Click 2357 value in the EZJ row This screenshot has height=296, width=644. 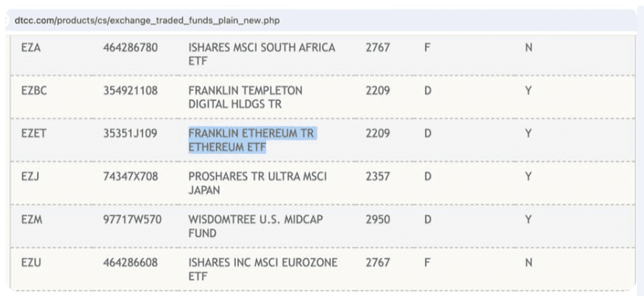(377, 177)
